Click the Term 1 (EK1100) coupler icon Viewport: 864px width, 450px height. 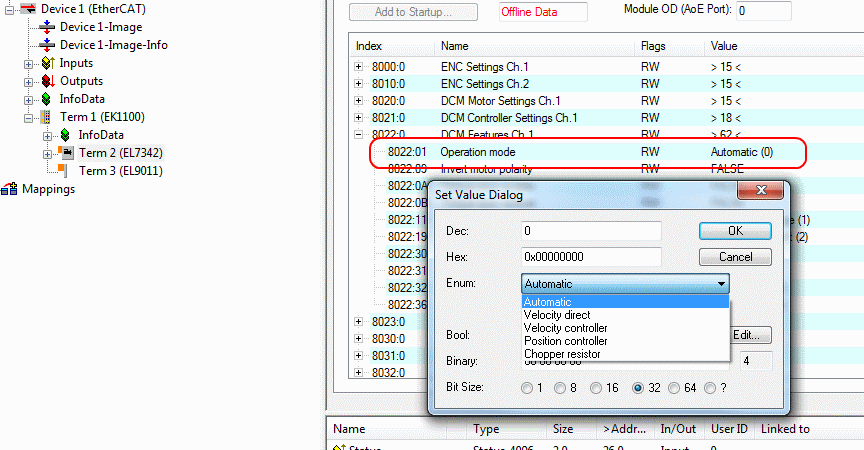46,117
